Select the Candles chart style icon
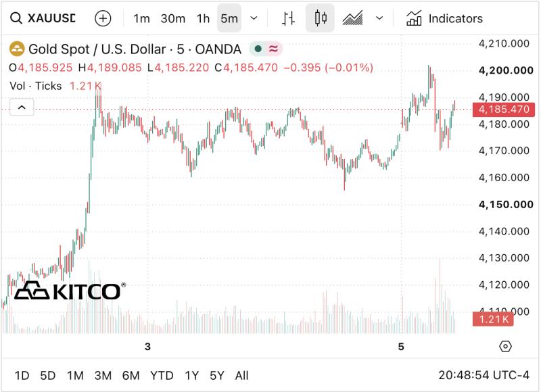541x392 pixels. point(321,18)
